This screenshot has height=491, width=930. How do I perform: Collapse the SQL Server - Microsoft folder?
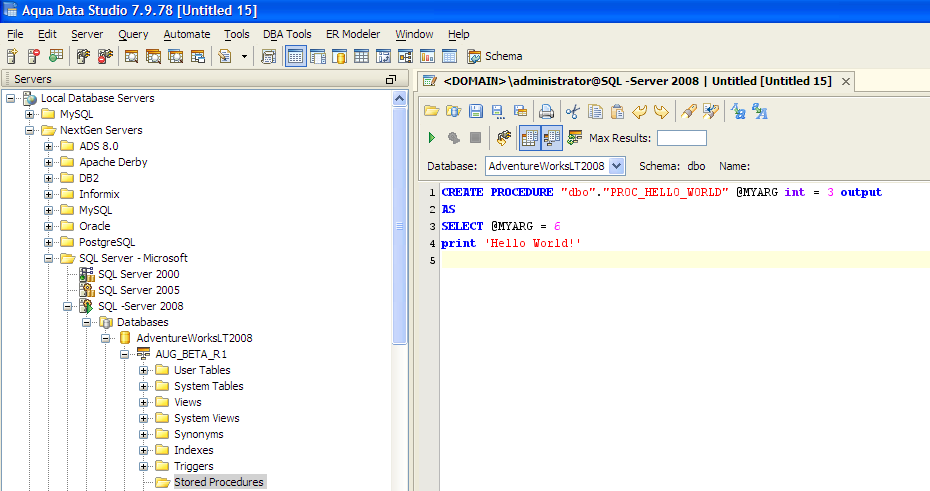click(x=49, y=259)
